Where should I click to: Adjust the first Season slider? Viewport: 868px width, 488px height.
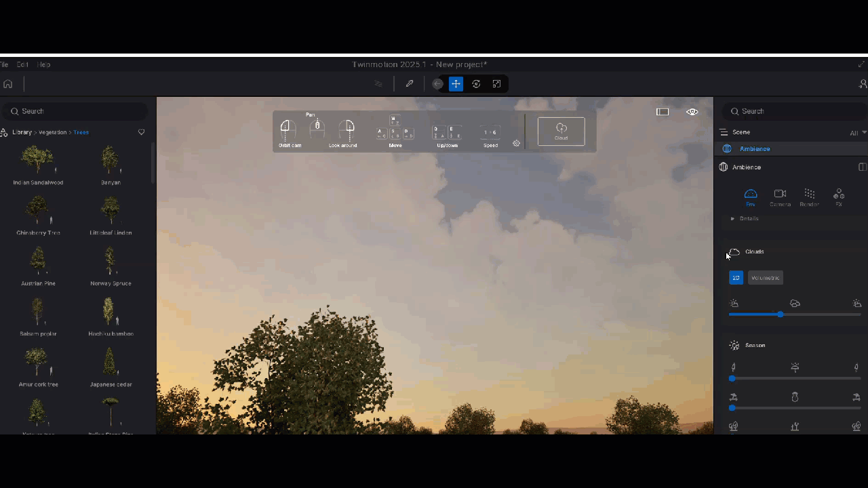(x=794, y=378)
